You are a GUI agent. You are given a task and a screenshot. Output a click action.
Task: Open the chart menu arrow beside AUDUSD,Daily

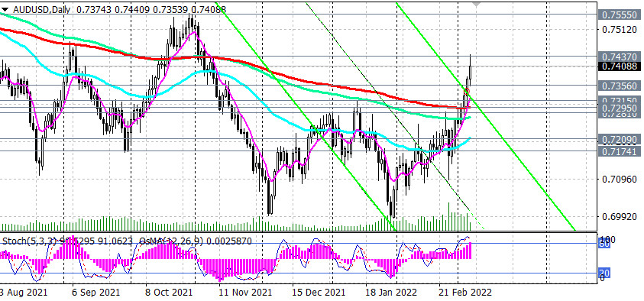click(5, 10)
